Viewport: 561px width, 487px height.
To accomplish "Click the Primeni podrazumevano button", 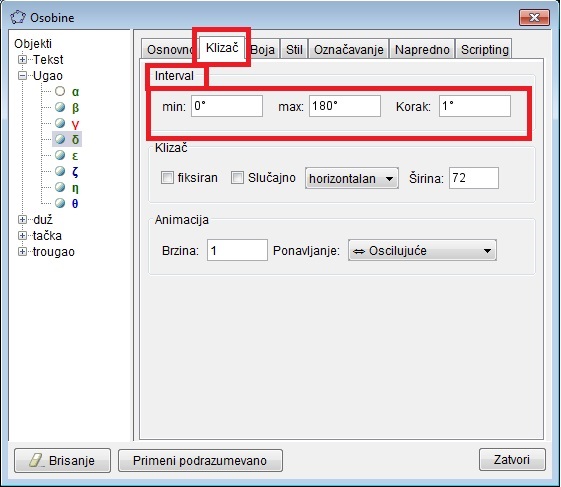I will (x=200, y=461).
